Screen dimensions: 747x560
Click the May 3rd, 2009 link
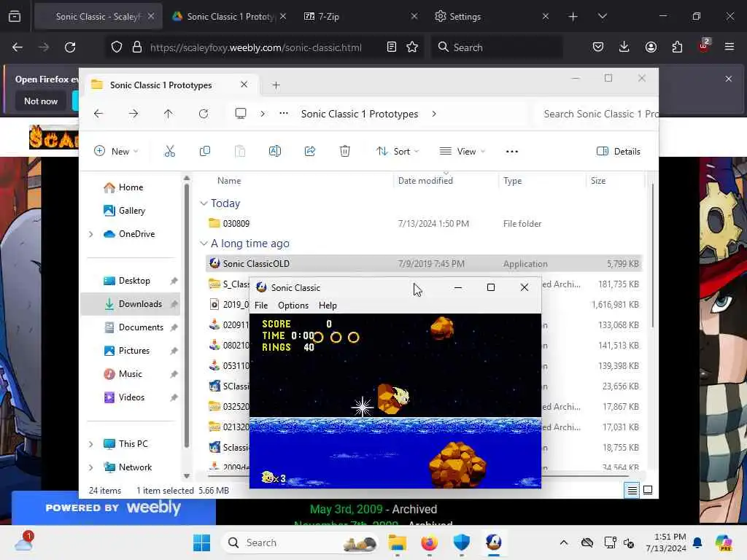[x=347, y=509]
